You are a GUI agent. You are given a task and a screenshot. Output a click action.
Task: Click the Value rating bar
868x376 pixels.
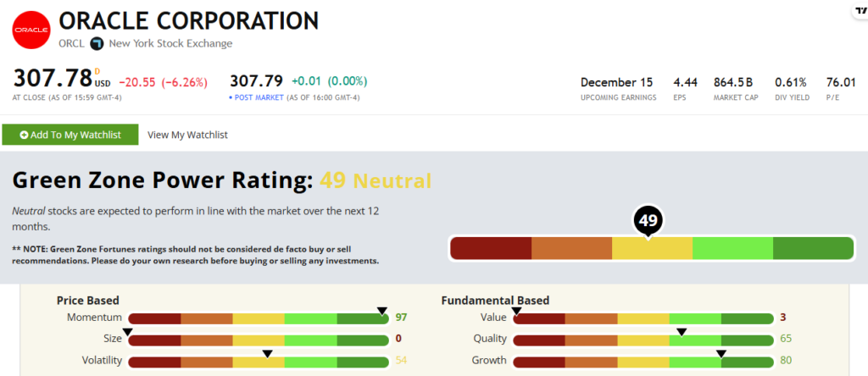643,318
